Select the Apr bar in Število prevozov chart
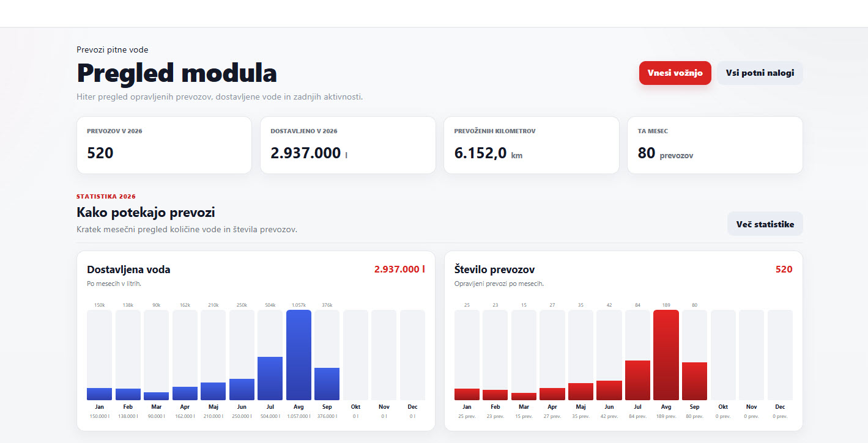The width and height of the screenshot is (868, 443). click(x=552, y=394)
